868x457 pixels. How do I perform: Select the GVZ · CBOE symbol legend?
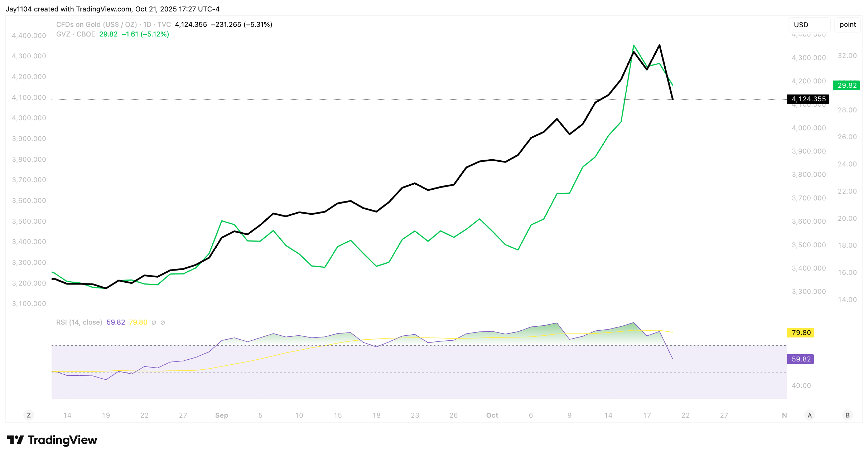[x=76, y=34]
